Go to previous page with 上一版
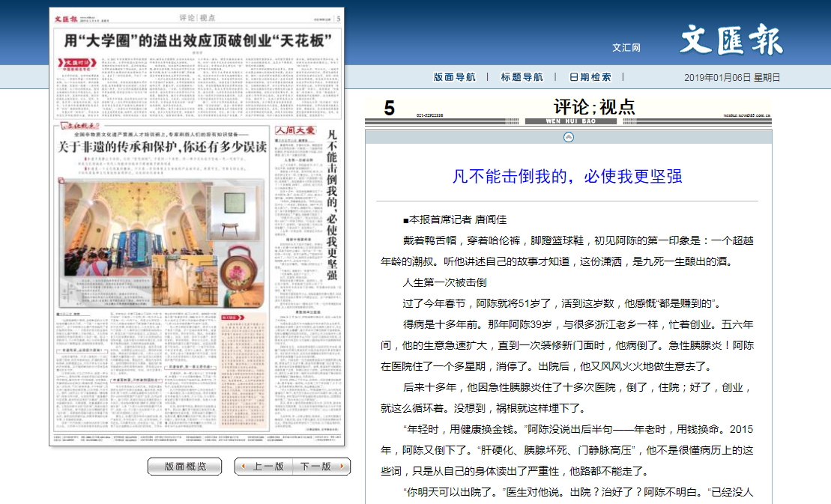 263,467
